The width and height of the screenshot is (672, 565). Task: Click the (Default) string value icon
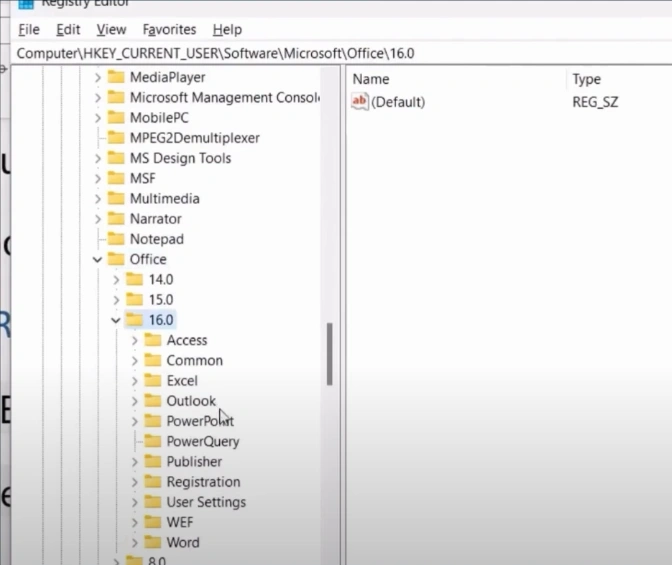(x=360, y=102)
